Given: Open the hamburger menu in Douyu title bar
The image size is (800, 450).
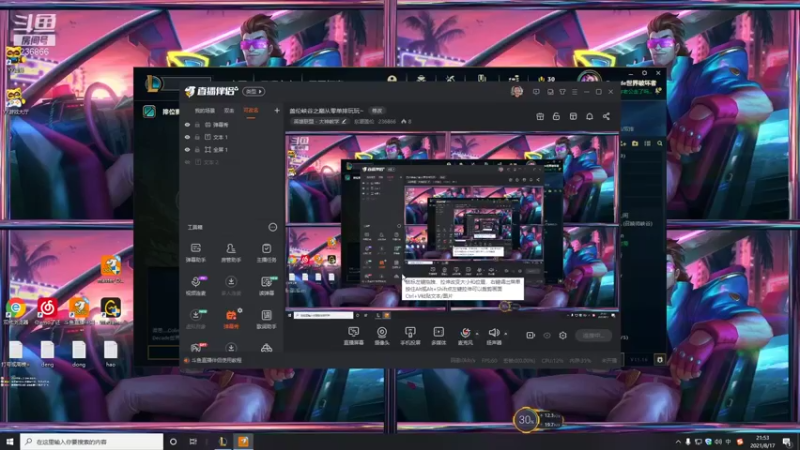Looking at the screenshot, I should [x=574, y=92].
